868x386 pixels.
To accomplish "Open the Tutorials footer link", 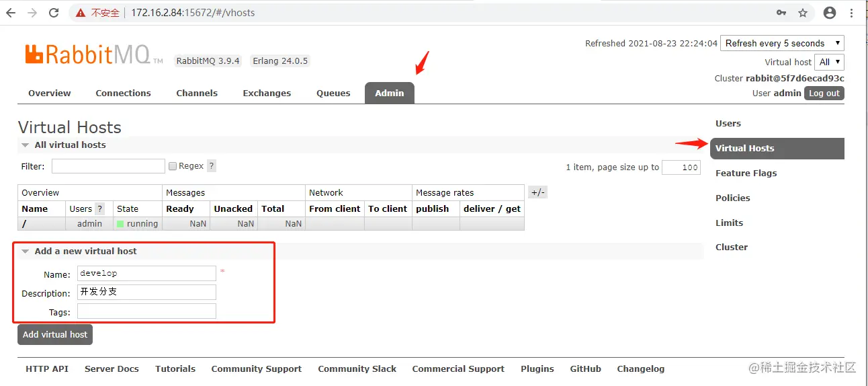I will click(175, 369).
